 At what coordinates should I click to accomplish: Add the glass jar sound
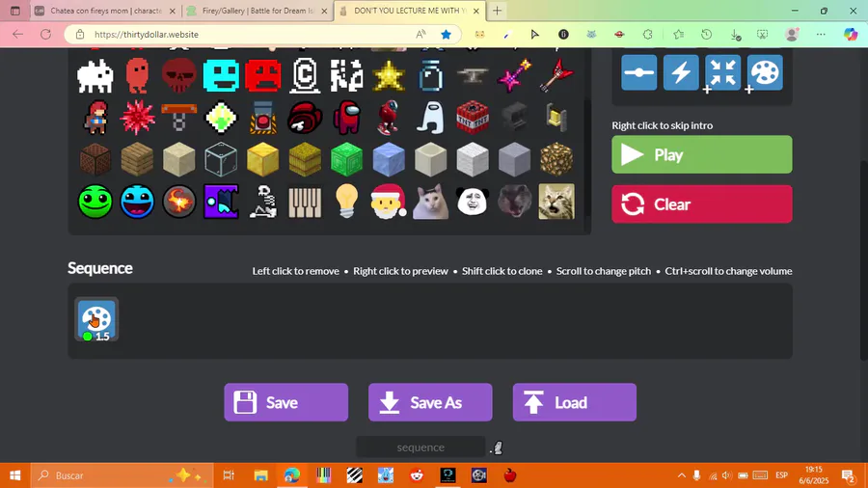[431, 76]
